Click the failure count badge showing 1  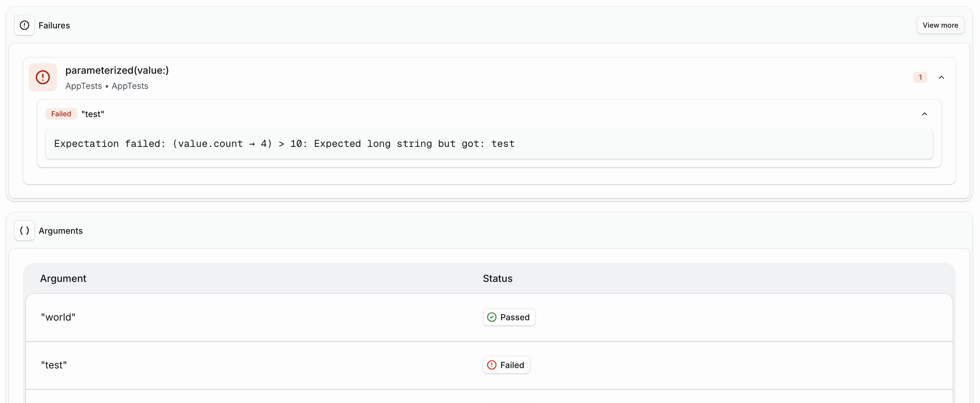(x=920, y=77)
